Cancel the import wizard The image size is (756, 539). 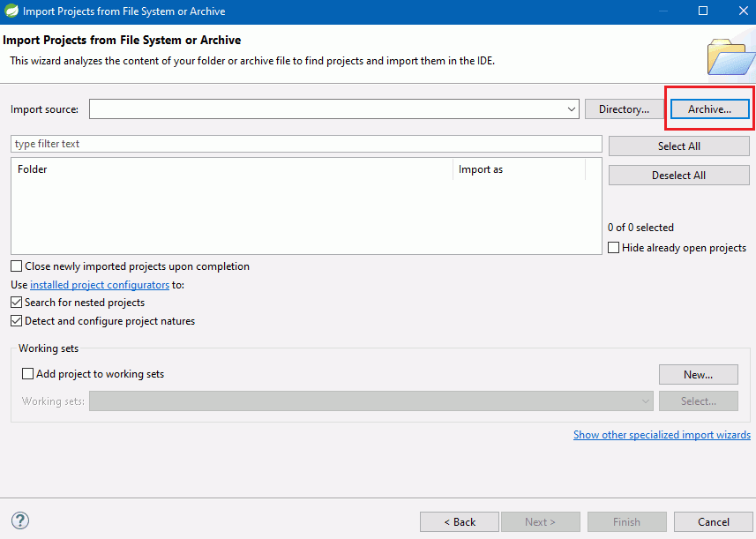(714, 522)
